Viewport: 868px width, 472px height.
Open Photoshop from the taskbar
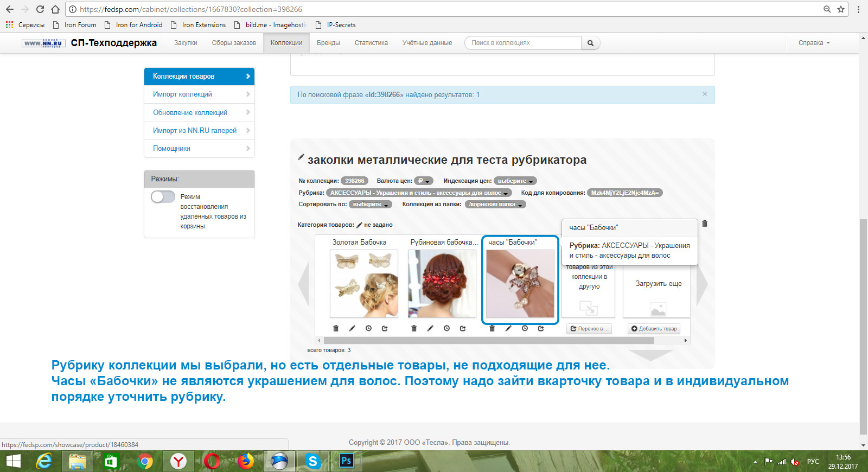[346, 461]
